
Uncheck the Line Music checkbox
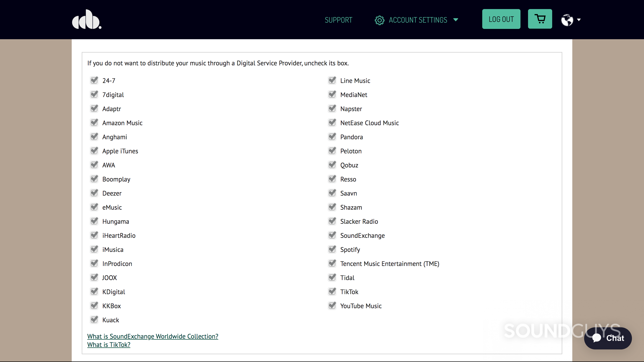click(x=332, y=80)
